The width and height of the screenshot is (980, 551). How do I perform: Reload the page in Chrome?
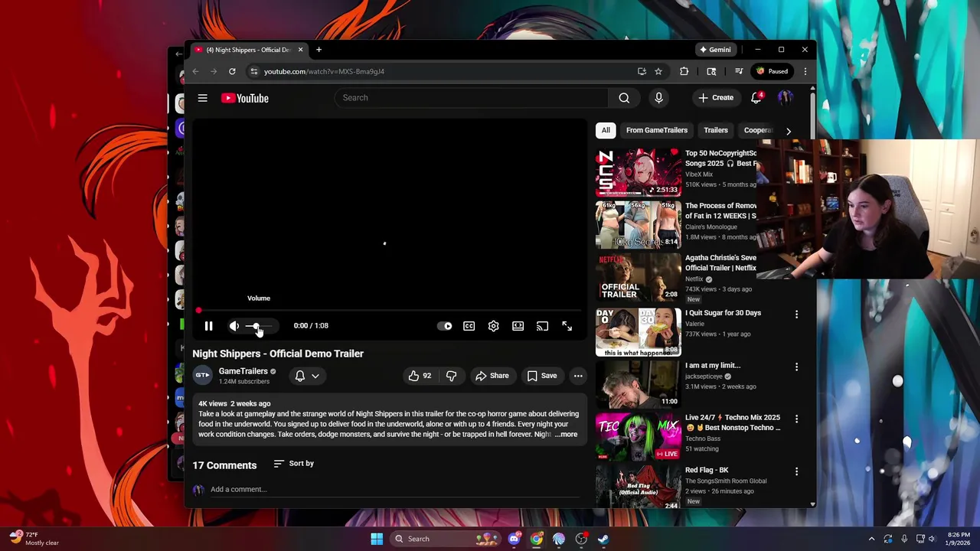pos(232,71)
